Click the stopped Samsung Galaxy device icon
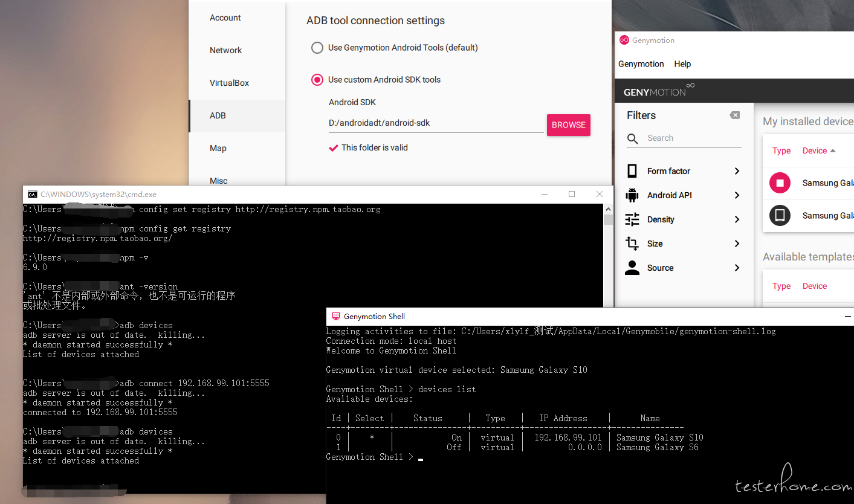The height and width of the screenshot is (504, 854). pyautogui.click(x=780, y=215)
